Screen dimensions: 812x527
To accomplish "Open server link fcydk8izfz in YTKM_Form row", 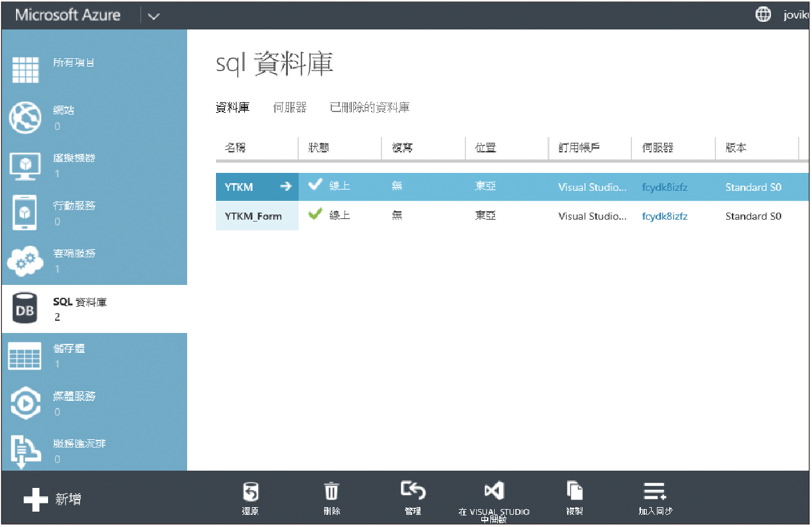I will tap(665, 216).
